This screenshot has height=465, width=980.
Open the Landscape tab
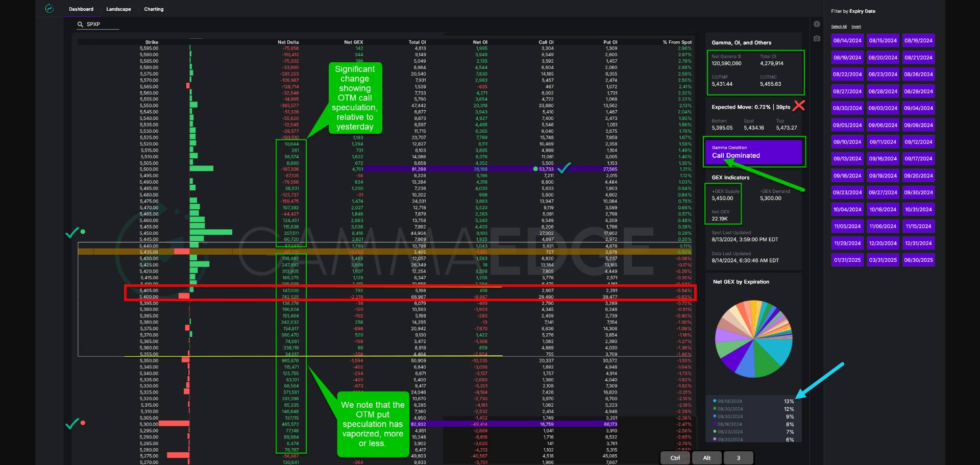[x=118, y=9]
